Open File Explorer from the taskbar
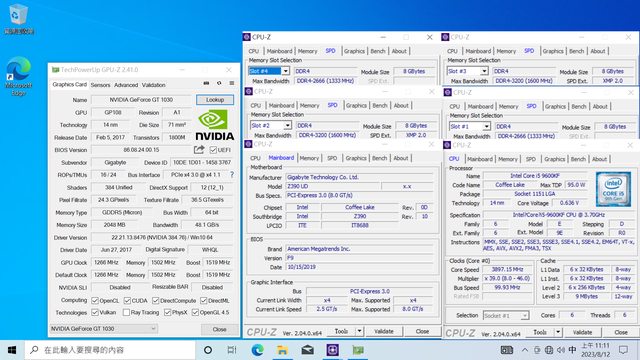 point(282,350)
